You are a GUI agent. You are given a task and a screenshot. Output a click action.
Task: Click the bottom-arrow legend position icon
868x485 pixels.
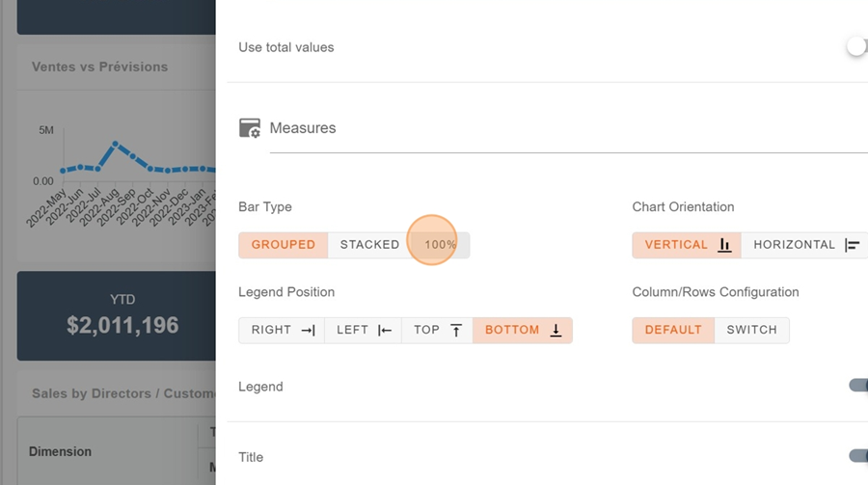pyautogui.click(x=556, y=330)
